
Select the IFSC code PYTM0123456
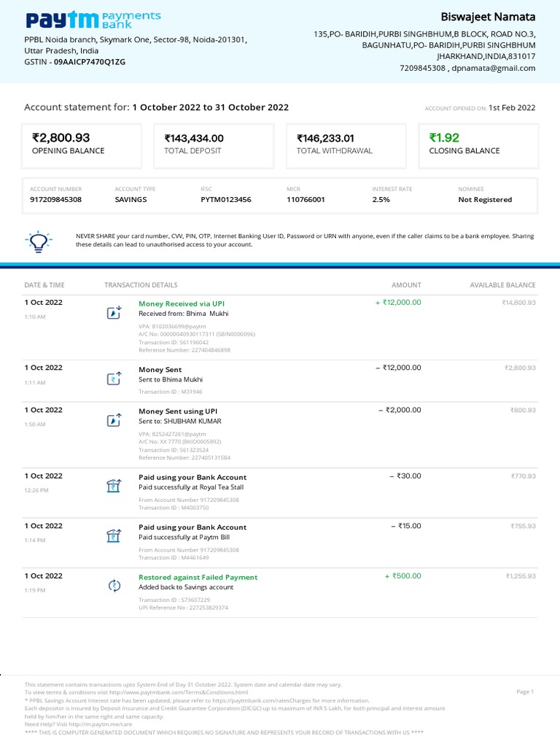[226, 200]
